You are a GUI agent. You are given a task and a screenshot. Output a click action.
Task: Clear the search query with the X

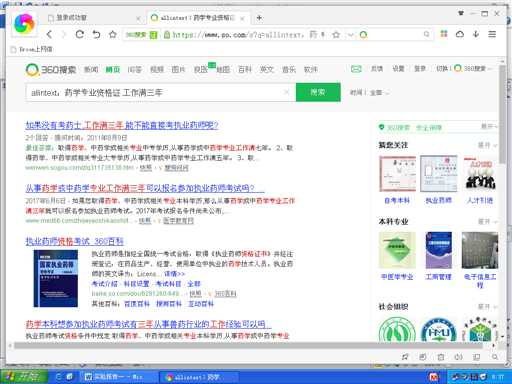[286, 92]
